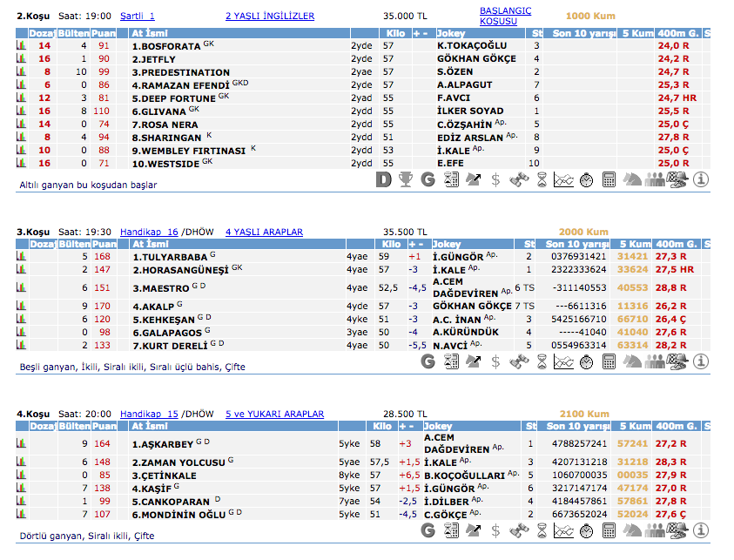Screen dimensions: 734x560
Task: Open the 'Handikap 16' link in race 3
Action: pos(149,232)
